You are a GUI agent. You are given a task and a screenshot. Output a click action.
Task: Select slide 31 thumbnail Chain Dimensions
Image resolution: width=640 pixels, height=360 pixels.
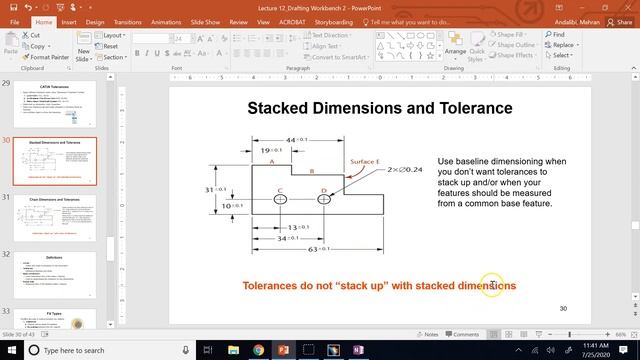pyautogui.click(x=55, y=218)
